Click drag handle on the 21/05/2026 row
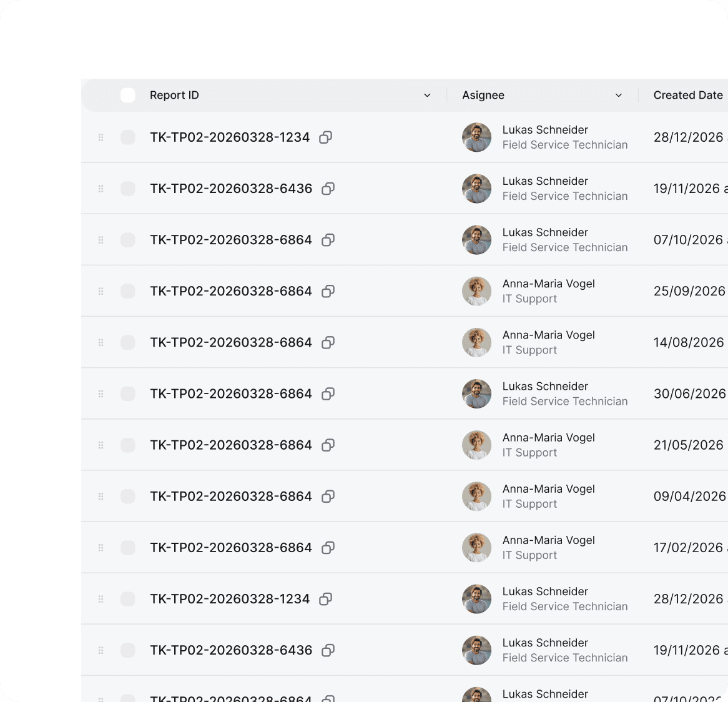728x702 pixels. tap(101, 445)
